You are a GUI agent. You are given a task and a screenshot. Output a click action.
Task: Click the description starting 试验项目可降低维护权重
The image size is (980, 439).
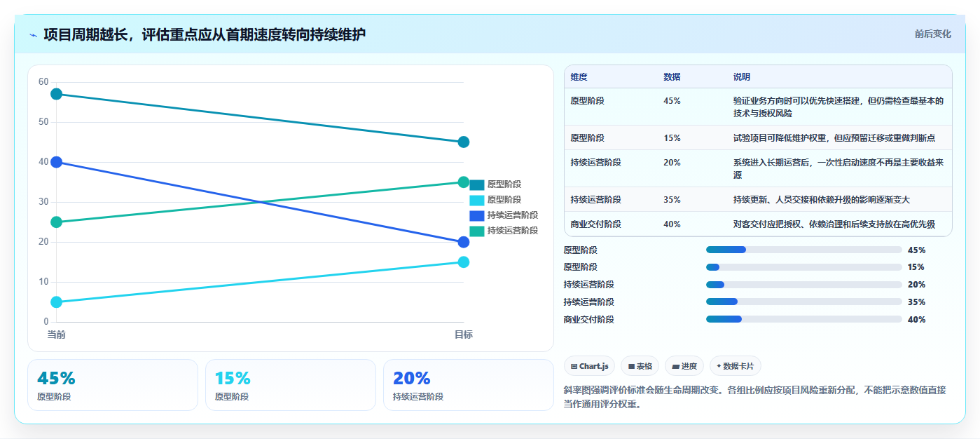click(x=834, y=138)
